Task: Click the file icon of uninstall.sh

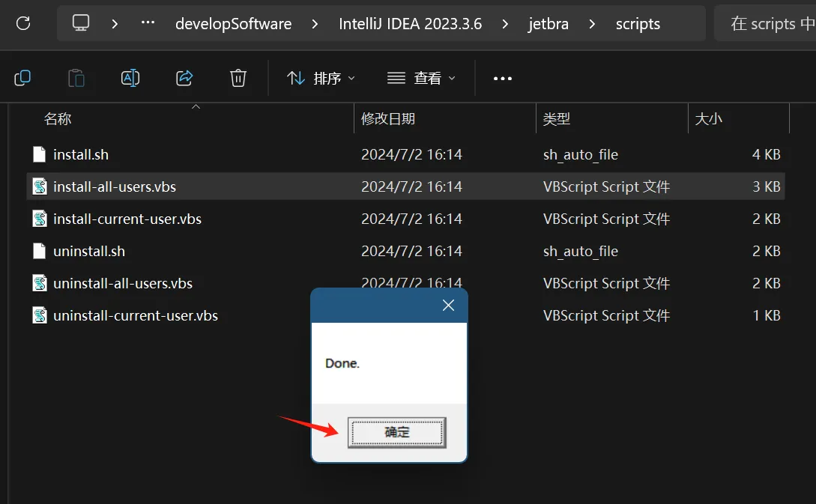Action: (x=40, y=251)
